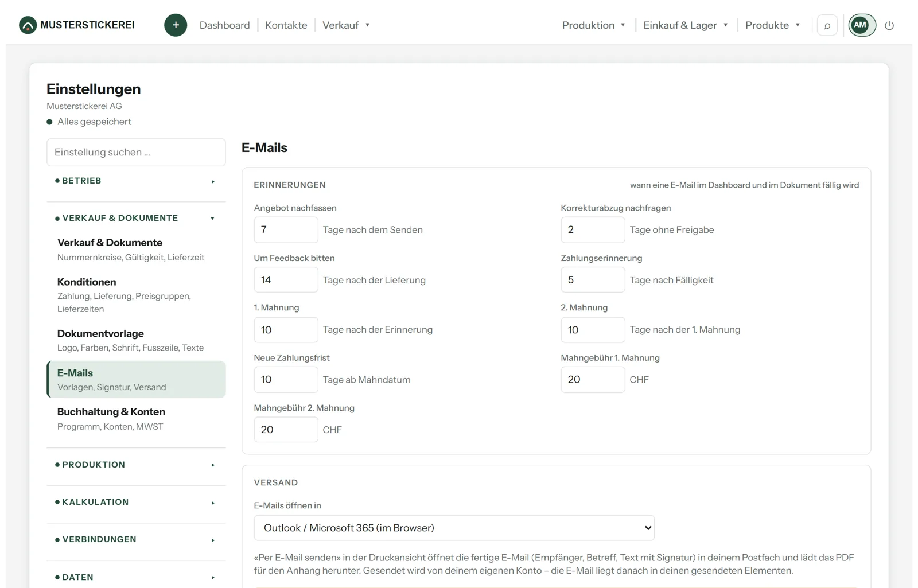918x588 pixels.
Task: Click the Einstellung suchen search field
Action: point(136,152)
